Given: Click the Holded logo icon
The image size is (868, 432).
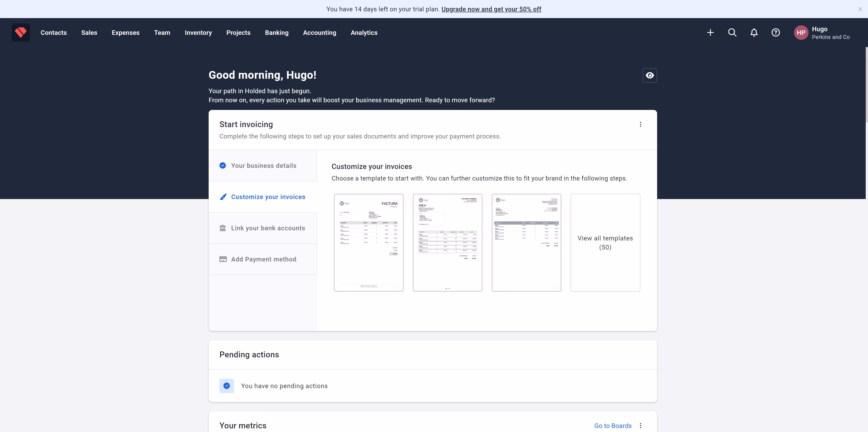Looking at the screenshot, I should 21,32.
